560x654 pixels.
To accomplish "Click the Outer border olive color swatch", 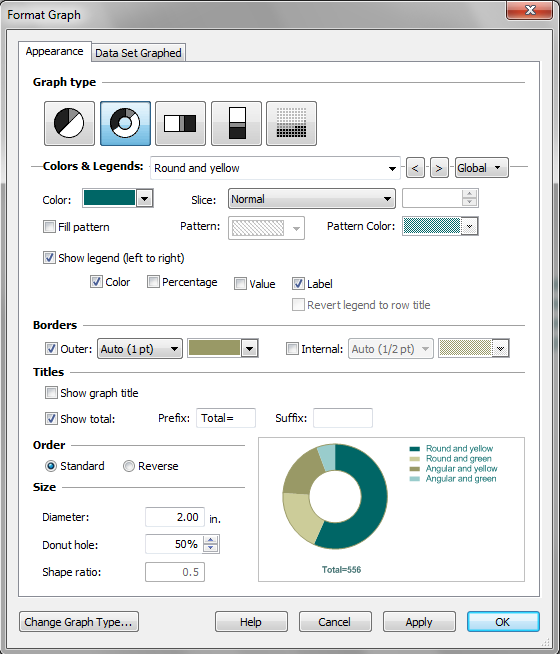I will [214, 348].
